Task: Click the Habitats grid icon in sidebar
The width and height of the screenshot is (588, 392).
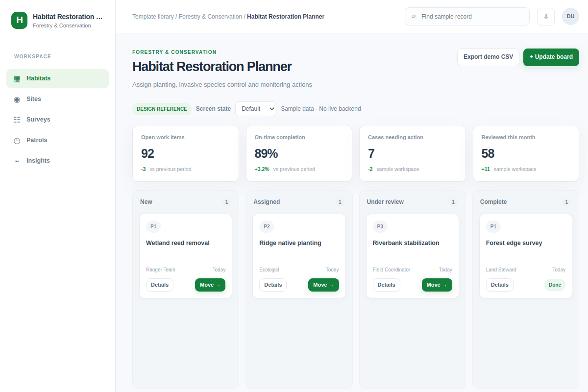Action: 17,78
